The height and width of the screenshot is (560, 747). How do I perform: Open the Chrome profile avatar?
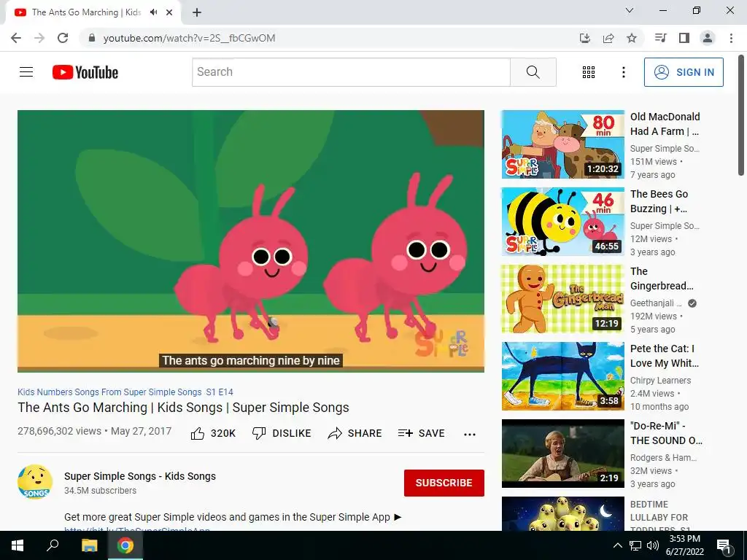708,38
